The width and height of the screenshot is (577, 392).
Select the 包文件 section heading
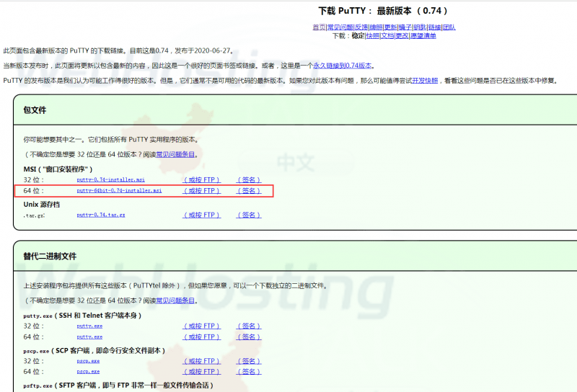pyautogui.click(x=35, y=110)
